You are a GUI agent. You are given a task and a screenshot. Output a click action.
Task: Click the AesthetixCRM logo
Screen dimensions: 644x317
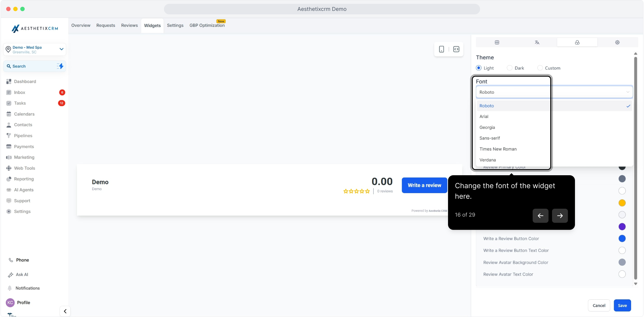(35, 28)
